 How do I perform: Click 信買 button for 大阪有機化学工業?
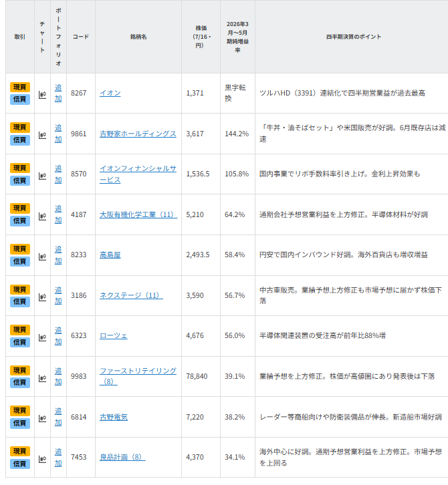coord(20,221)
